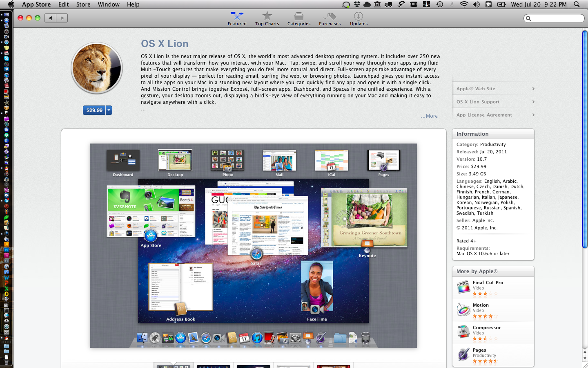Click the scroll up arrow of the scrollbar
Viewport: 588px width, 368px height.
tap(585, 351)
